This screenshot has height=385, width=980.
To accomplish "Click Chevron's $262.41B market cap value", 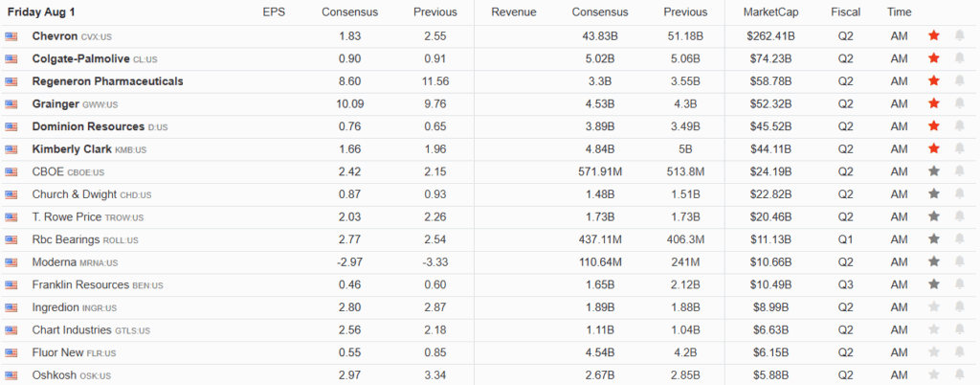I will [x=770, y=36].
